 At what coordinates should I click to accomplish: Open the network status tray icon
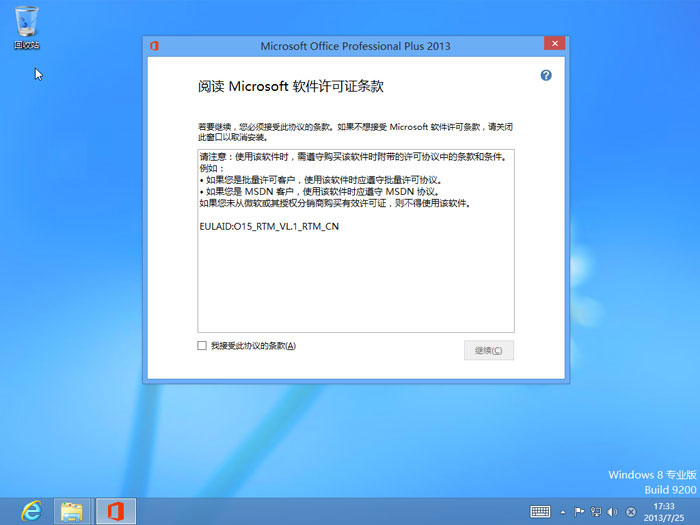(596, 511)
